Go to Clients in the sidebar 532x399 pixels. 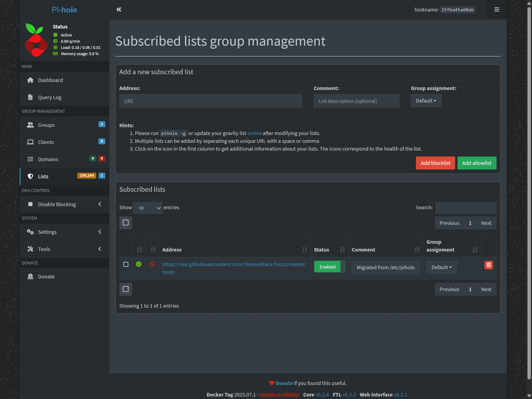click(64, 142)
